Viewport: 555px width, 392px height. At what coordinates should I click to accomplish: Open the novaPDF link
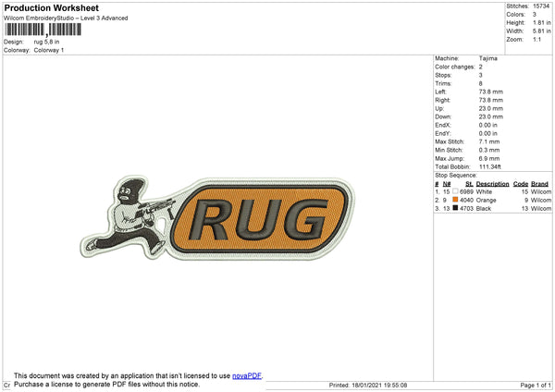pos(247,375)
